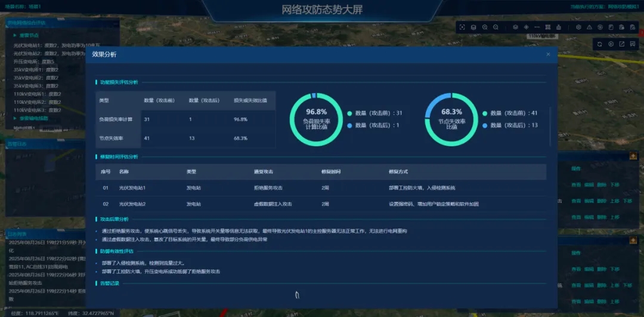Click the warning triangle alert icon
Viewport: 644px width, 317px height.
pyautogui.click(x=589, y=27)
